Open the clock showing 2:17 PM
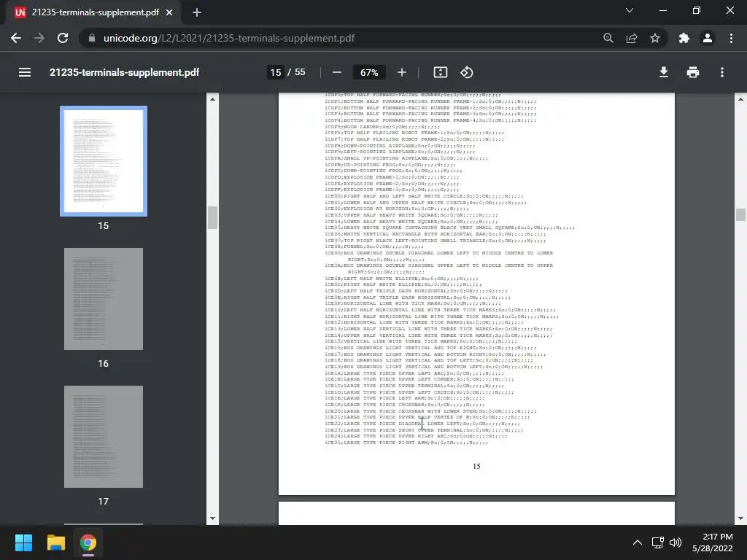Viewport: 747px width, 560px height. pos(712,542)
